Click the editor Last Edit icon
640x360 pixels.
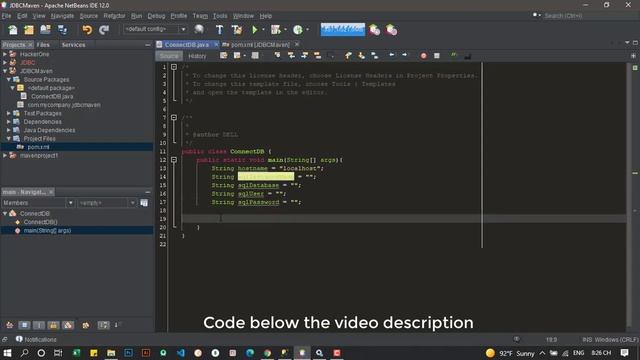(x=224, y=56)
